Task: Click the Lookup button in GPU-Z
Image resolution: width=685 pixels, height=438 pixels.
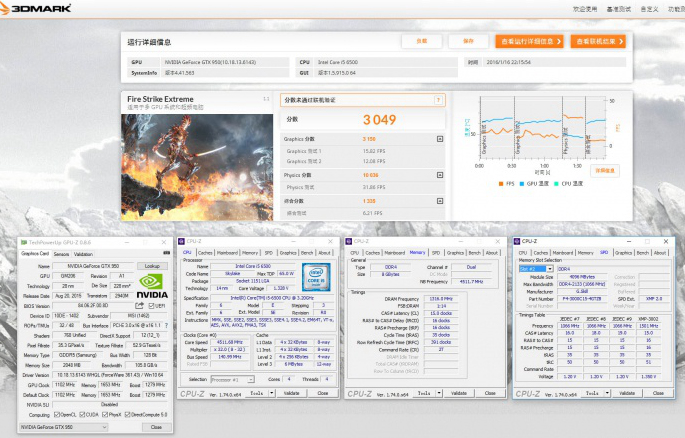Action: [152, 266]
